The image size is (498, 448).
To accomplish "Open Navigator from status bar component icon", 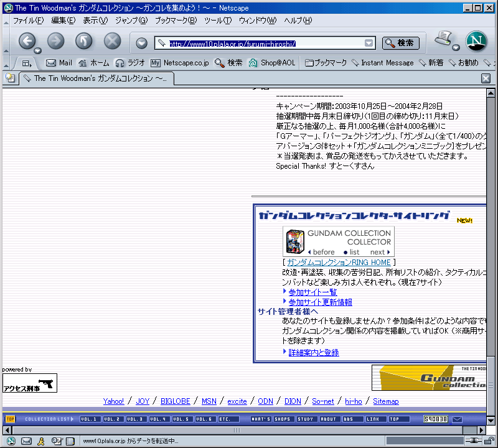I will click(11, 441).
